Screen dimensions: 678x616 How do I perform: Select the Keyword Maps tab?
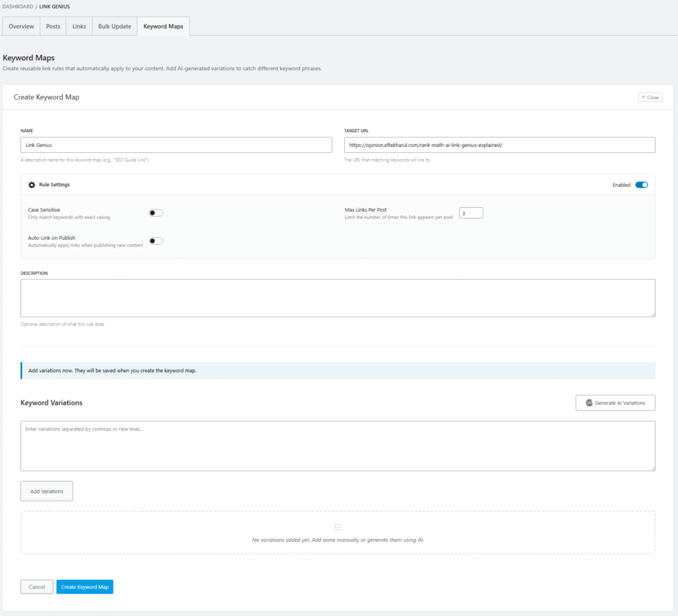pos(164,26)
